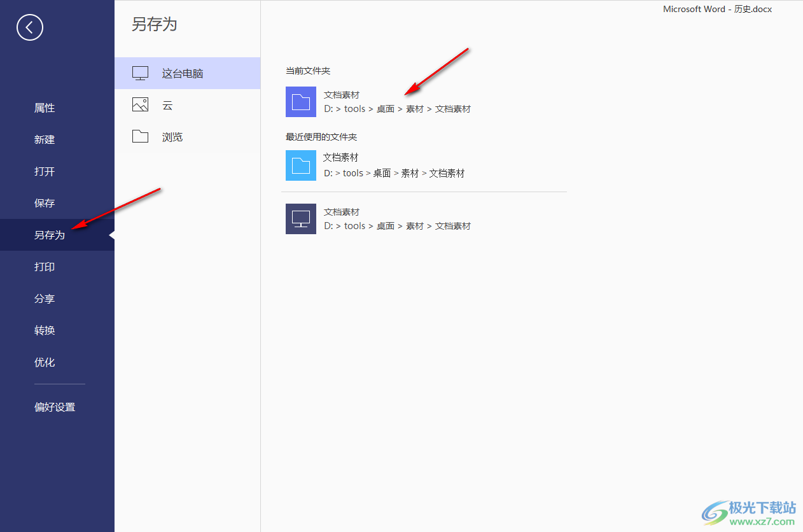Choose 打开 from the left menu

(45, 172)
